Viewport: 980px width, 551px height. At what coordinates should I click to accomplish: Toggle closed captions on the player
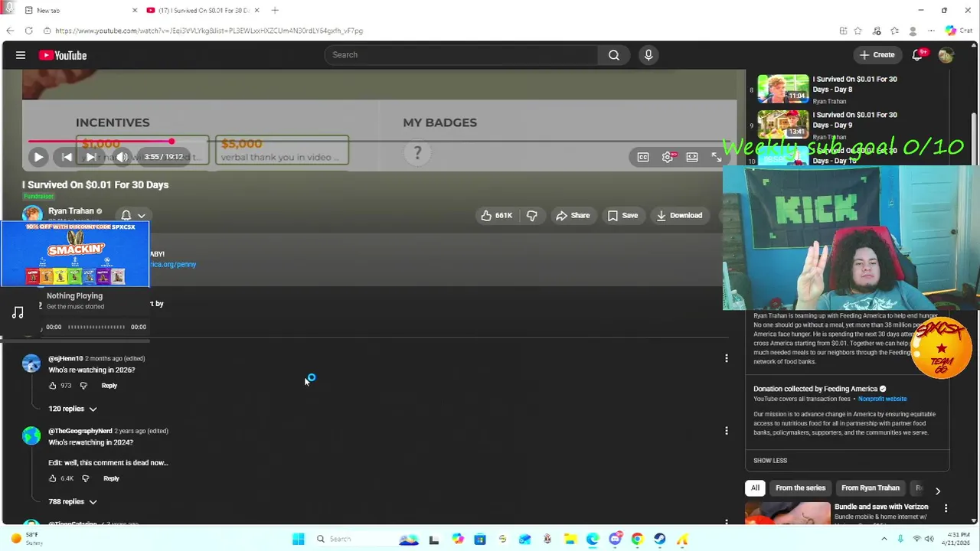643,157
